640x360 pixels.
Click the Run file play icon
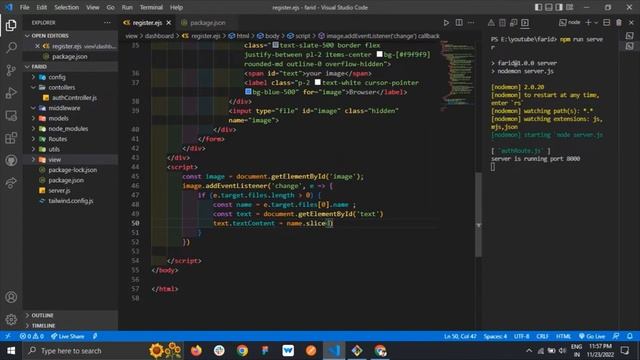pyautogui.click(x=446, y=23)
